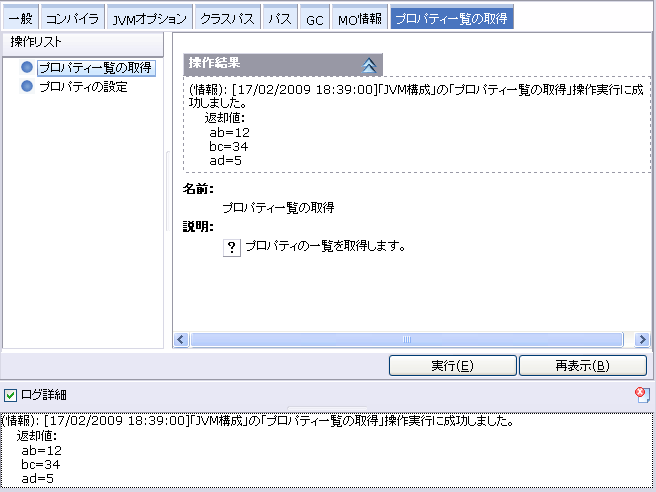Select the JVMオプション tab
The width and height of the screenshot is (656, 492).
148,18
